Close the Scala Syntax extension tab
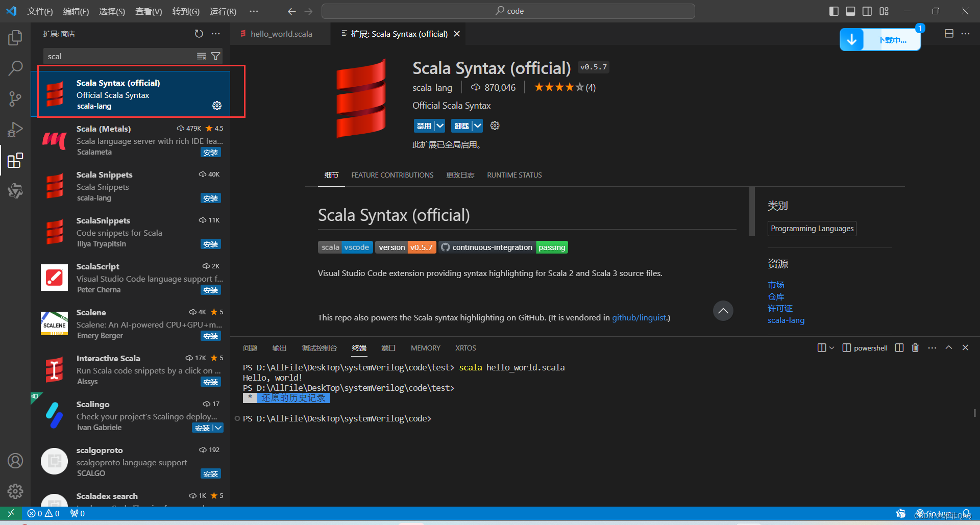 coord(457,34)
